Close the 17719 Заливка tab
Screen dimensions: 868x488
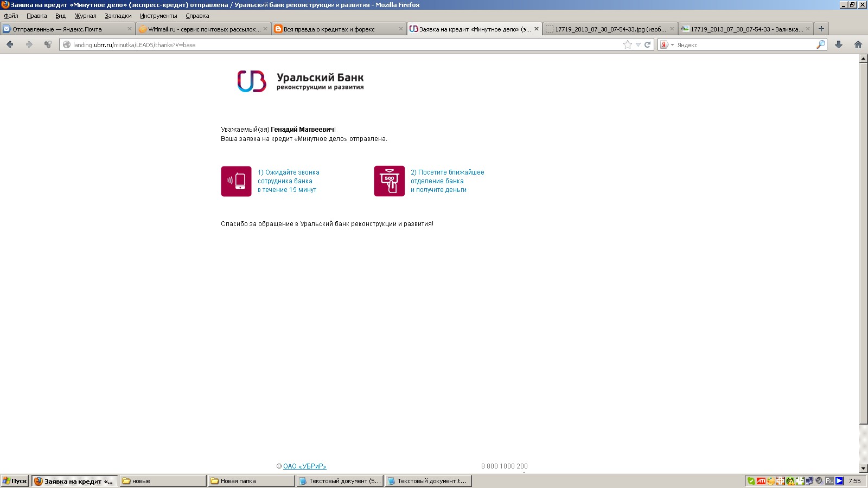click(x=808, y=29)
